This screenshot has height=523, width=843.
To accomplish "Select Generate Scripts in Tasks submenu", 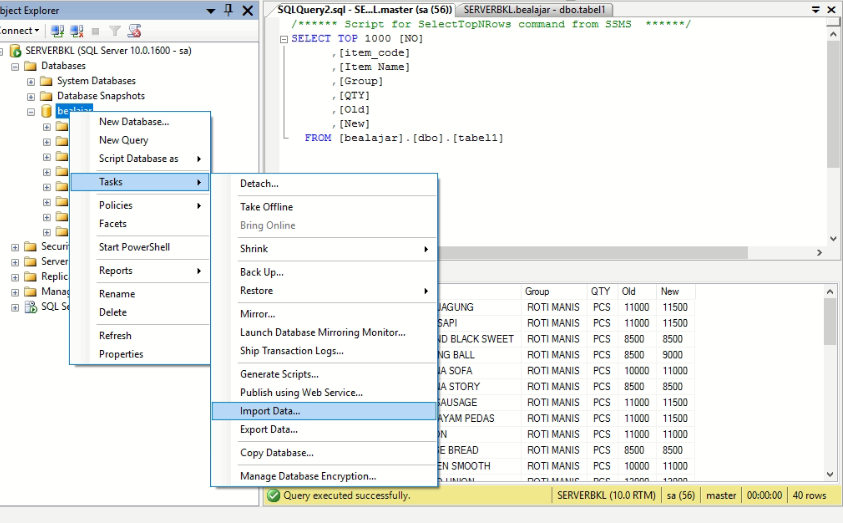I will (x=324, y=374).
